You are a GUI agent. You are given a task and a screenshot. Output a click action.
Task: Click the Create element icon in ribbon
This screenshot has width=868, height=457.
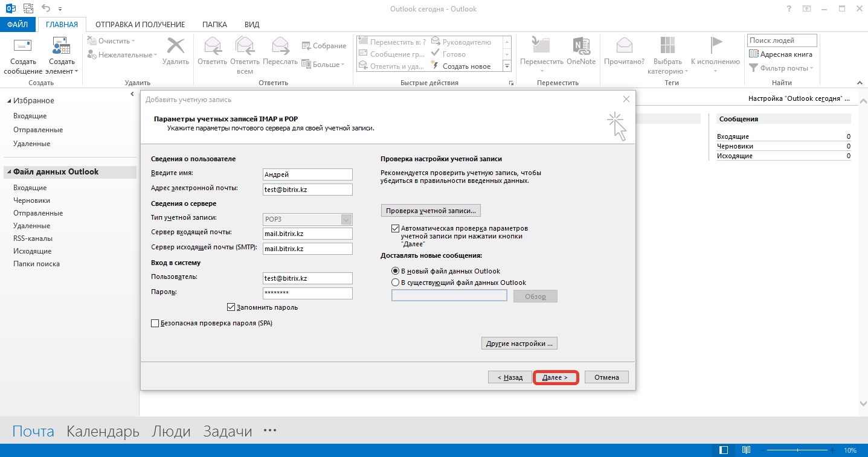[62, 46]
